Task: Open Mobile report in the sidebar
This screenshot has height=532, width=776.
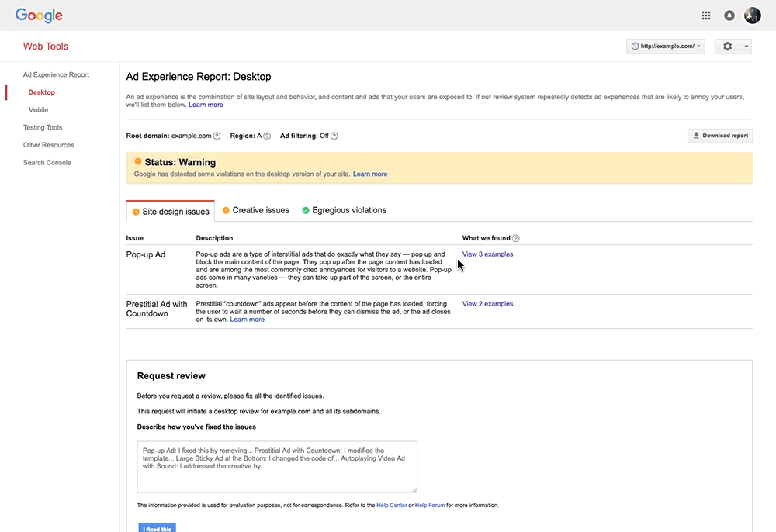Action: click(38, 110)
